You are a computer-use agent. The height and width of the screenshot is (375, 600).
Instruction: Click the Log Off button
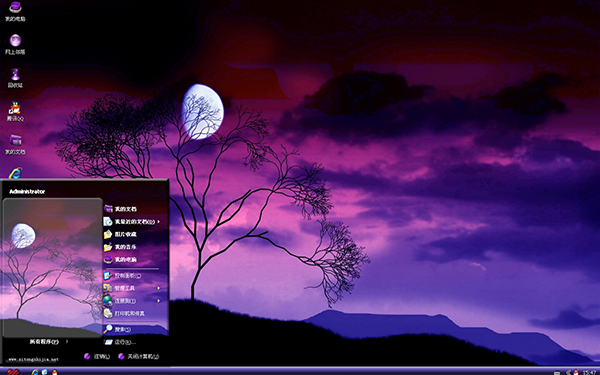pos(97,356)
